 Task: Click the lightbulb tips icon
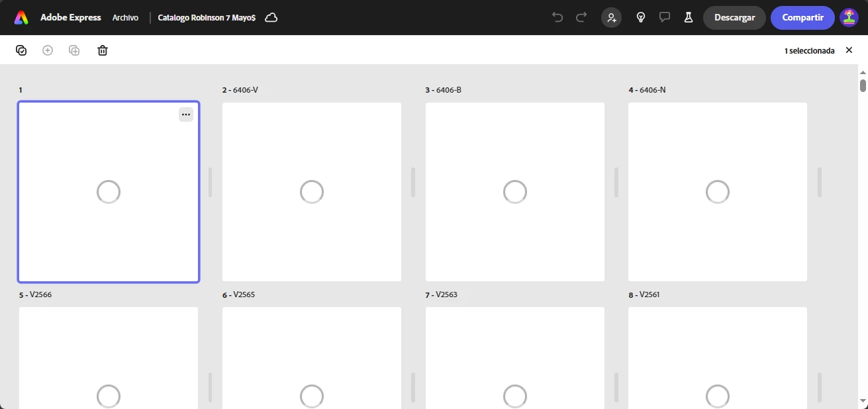click(641, 18)
